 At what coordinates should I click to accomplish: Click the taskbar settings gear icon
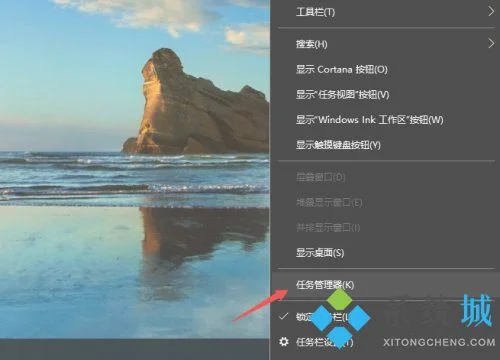284,342
